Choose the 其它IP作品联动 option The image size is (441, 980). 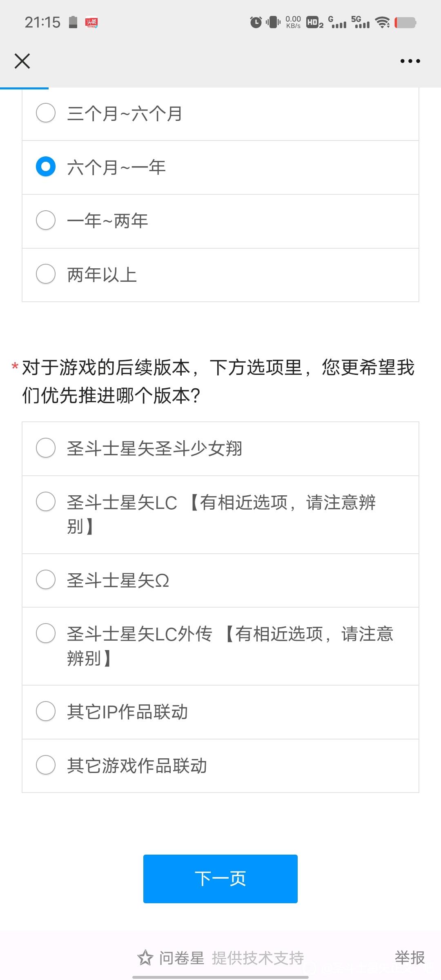click(220, 712)
